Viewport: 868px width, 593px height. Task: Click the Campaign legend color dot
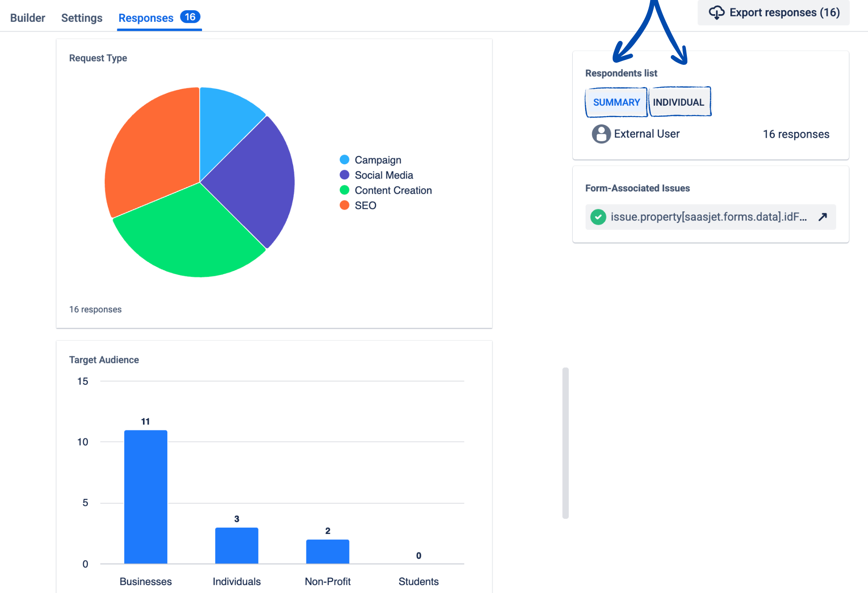click(344, 159)
